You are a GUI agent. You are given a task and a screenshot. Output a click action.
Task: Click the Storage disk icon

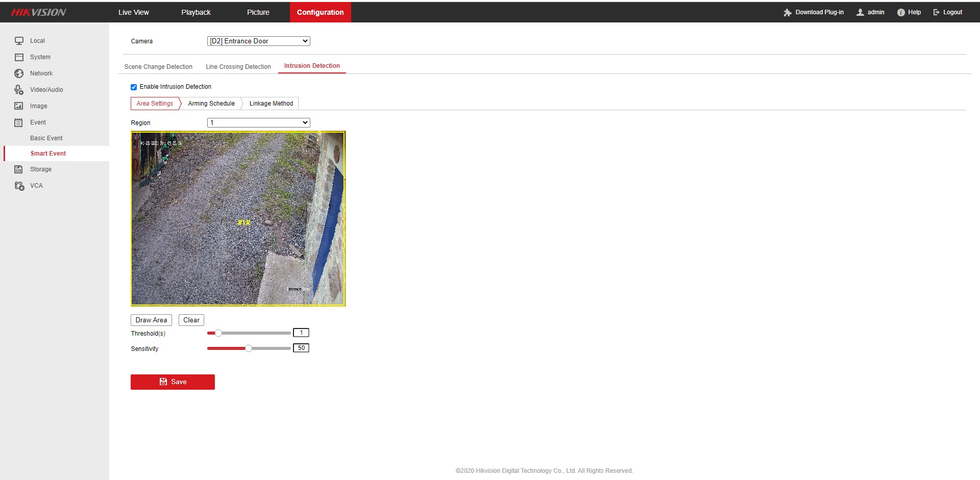[19, 169]
